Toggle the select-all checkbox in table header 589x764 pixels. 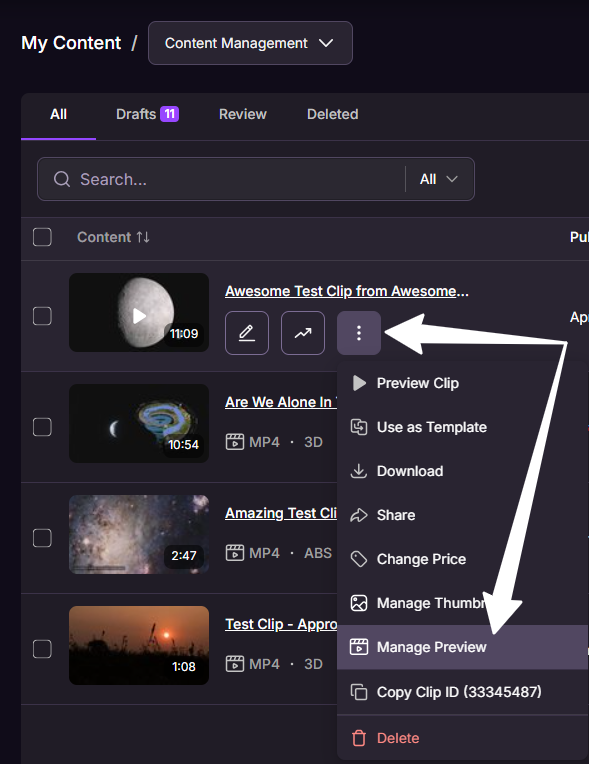point(42,237)
